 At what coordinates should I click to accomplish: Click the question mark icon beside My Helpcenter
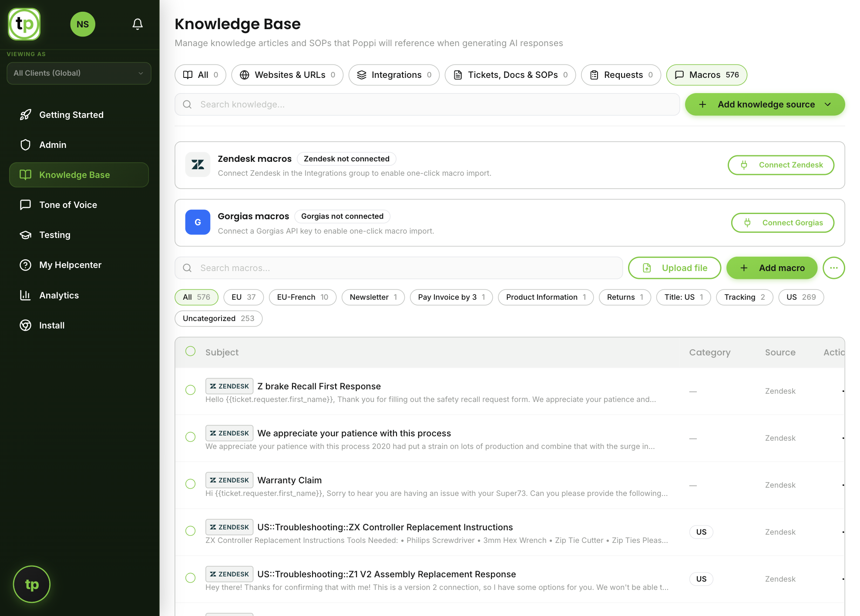tap(26, 265)
